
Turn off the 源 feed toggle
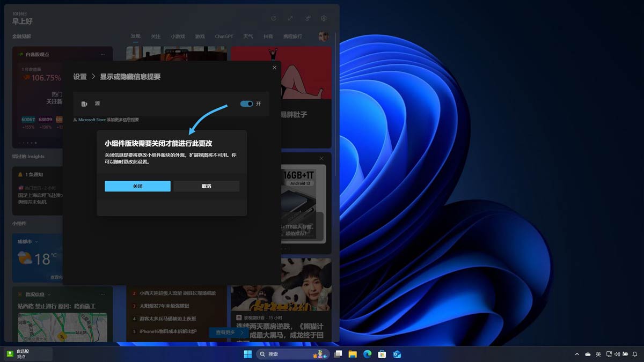[x=246, y=104]
